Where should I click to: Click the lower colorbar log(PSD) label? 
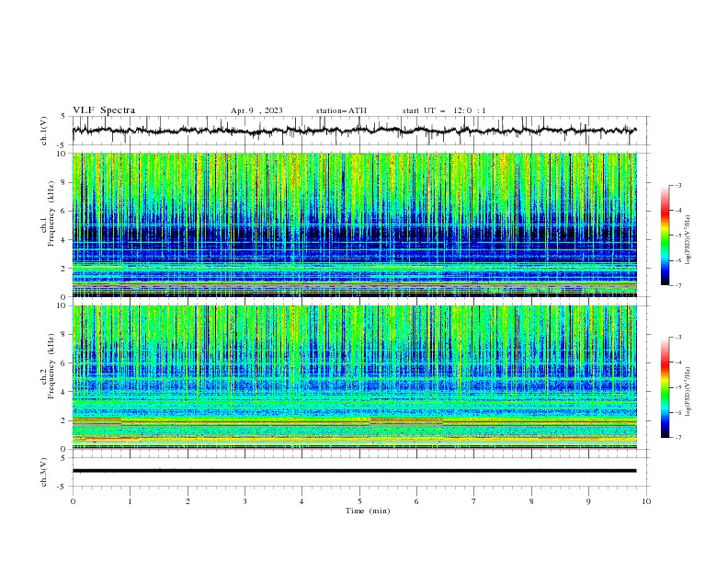pos(688,392)
